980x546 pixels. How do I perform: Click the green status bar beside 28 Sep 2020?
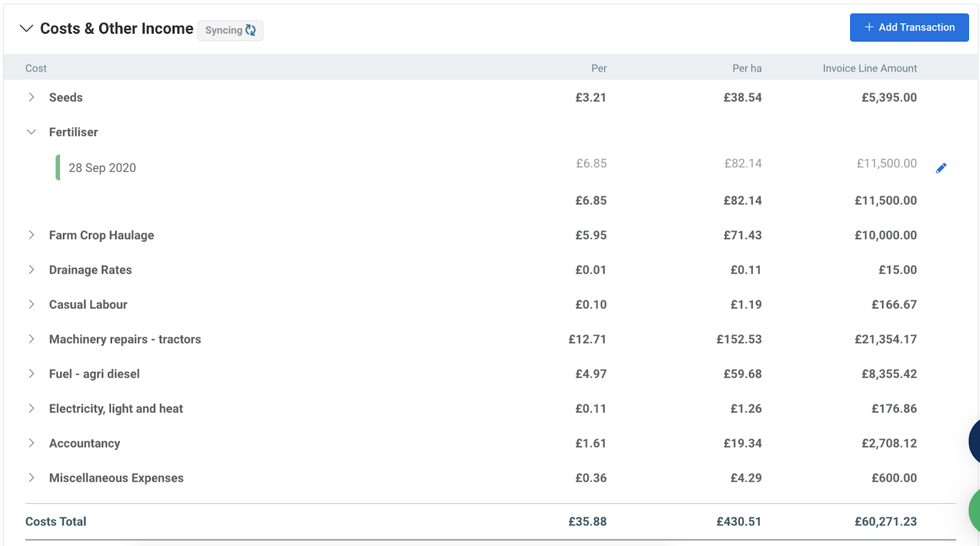click(x=58, y=168)
